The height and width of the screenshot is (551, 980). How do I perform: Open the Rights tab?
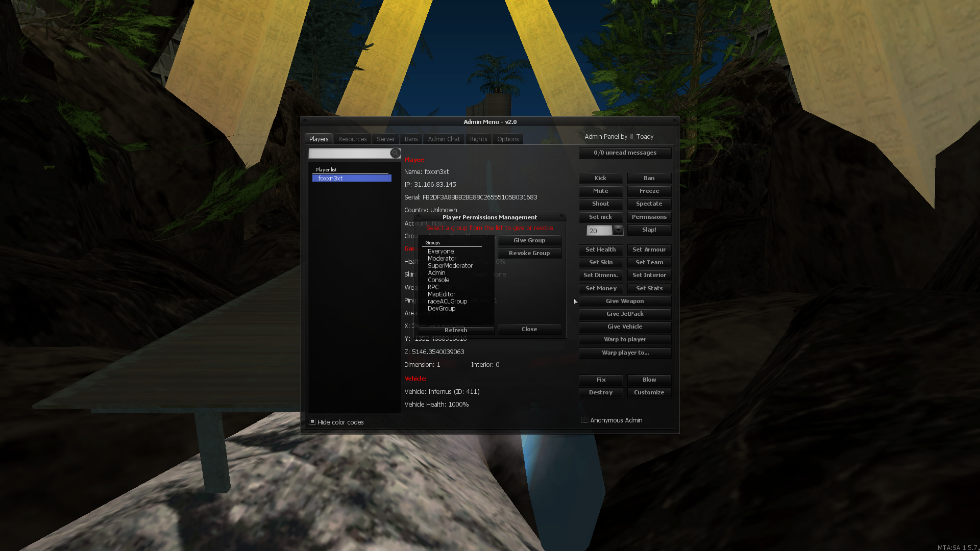click(x=478, y=139)
